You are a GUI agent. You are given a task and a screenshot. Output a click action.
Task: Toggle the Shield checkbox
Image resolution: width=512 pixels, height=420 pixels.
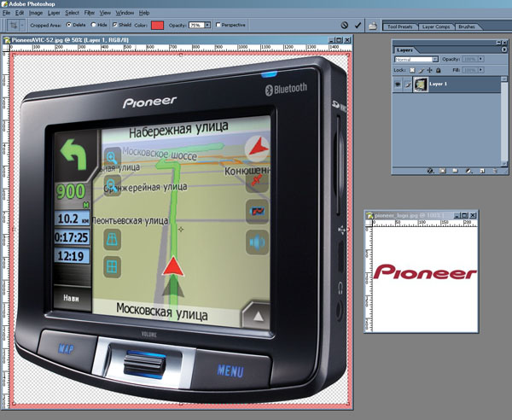pos(115,25)
